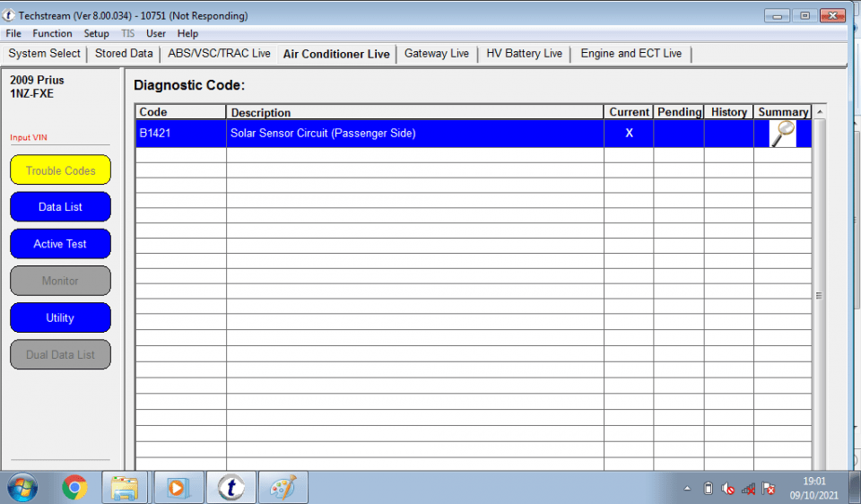The height and width of the screenshot is (504, 861).
Task: Restore down the Techstream window
Action: (804, 16)
